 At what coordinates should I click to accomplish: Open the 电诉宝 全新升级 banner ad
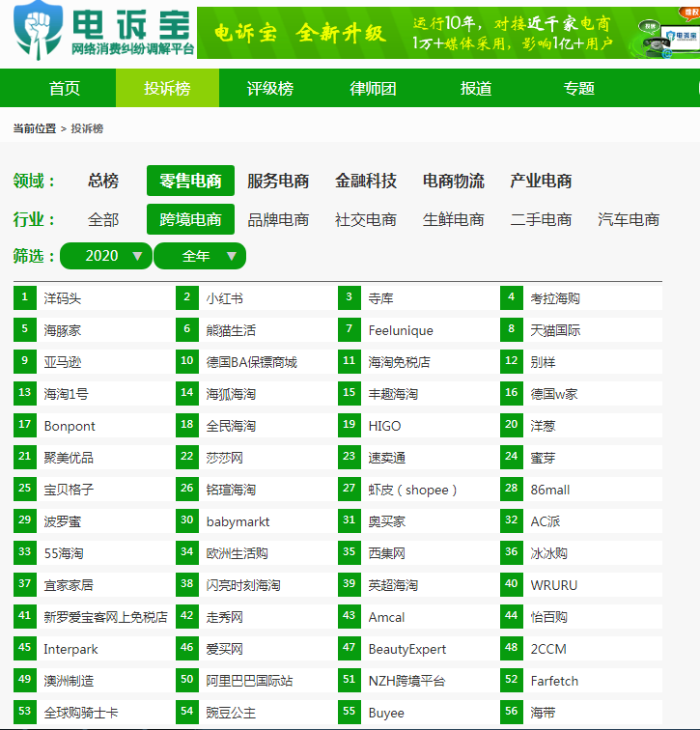[x=448, y=33]
